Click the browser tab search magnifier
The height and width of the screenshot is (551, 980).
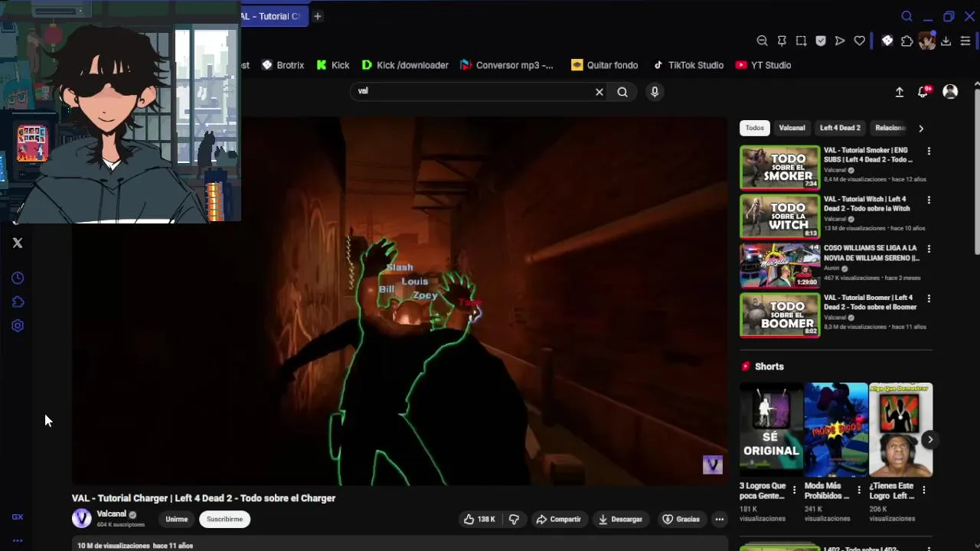click(x=906, y=16)
